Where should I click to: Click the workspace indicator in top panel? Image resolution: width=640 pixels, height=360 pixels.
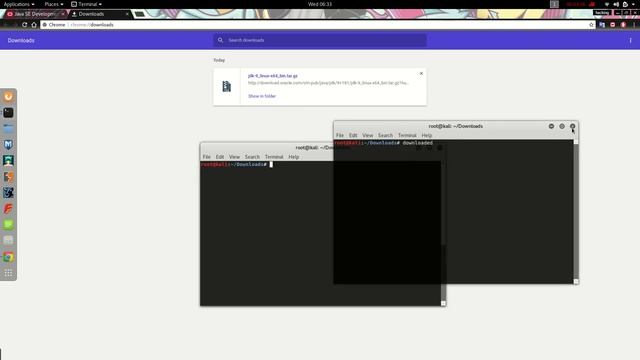pos(554,4)
